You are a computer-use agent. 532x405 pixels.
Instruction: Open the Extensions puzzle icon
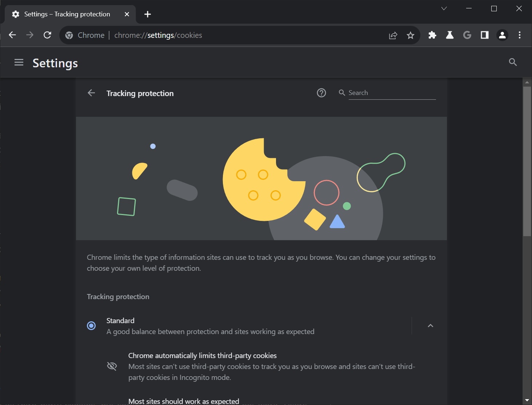click(432, 35)
